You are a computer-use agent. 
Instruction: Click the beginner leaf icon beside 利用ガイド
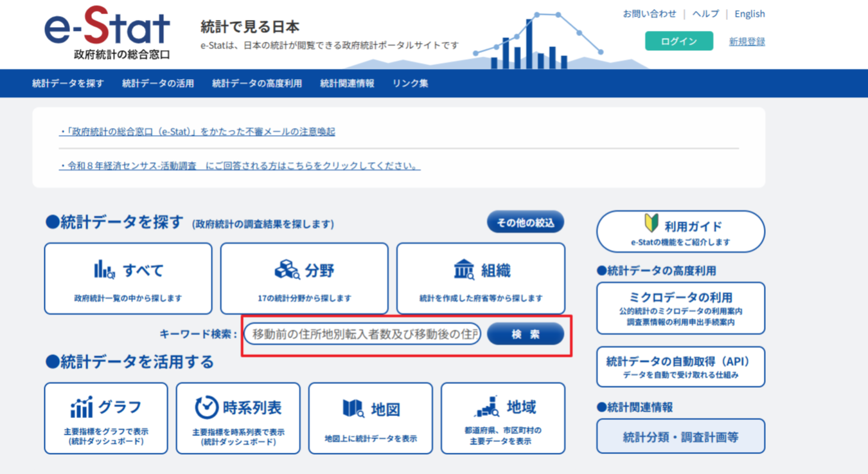[x=651, y=223]
